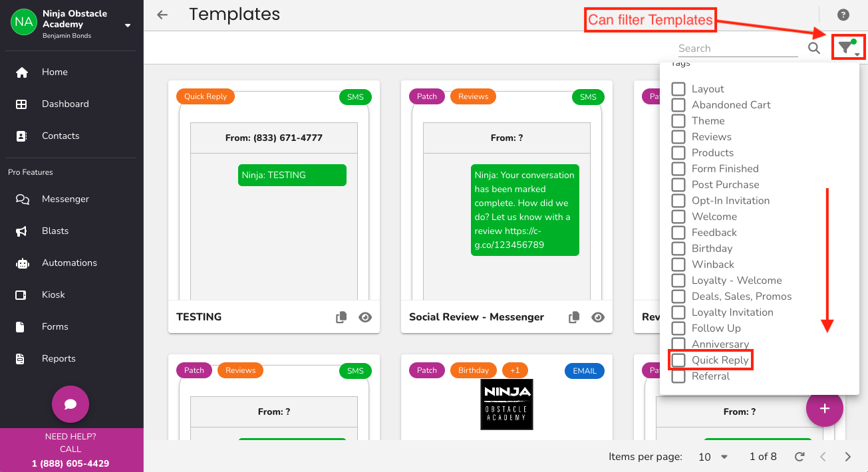
Task: Tick the Winback tag checkbox
Action: 678,265
